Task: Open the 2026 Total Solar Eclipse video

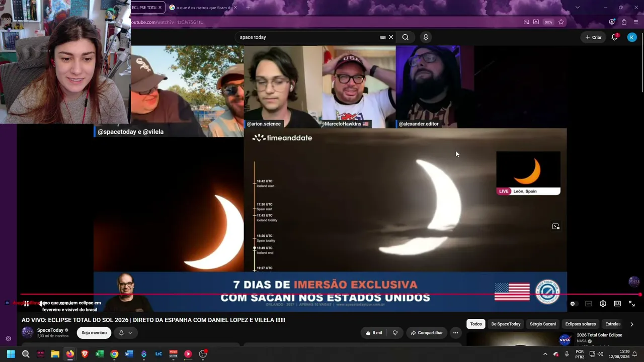Action: [x=599, y=335]
